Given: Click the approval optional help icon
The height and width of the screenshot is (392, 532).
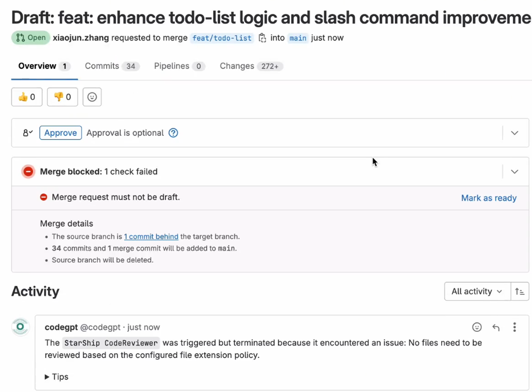Looking at the screenshot, I should (173, 133).
